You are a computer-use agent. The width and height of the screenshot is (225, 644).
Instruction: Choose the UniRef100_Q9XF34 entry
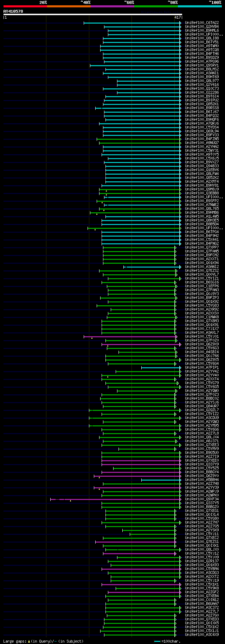202,499
